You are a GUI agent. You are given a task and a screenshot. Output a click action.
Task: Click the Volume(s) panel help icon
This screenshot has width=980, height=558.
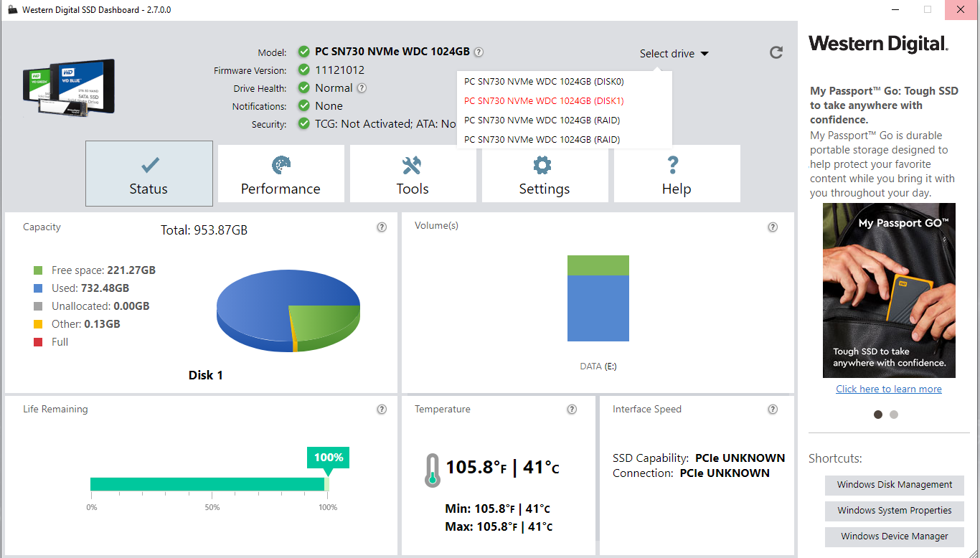[773, 227]
